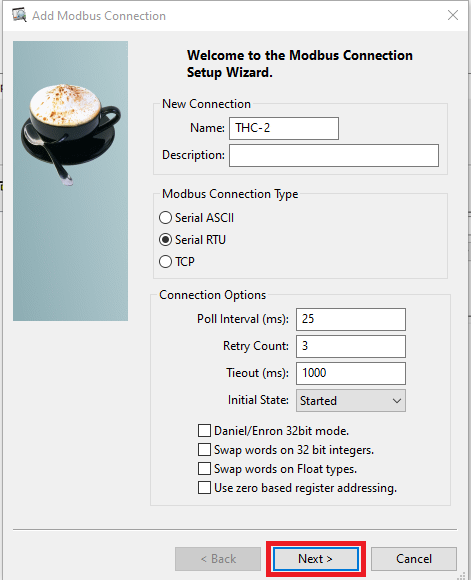The image size is (472, 580).
Task: Choose the TCP connection type
Action: click(x=165, y=262)
